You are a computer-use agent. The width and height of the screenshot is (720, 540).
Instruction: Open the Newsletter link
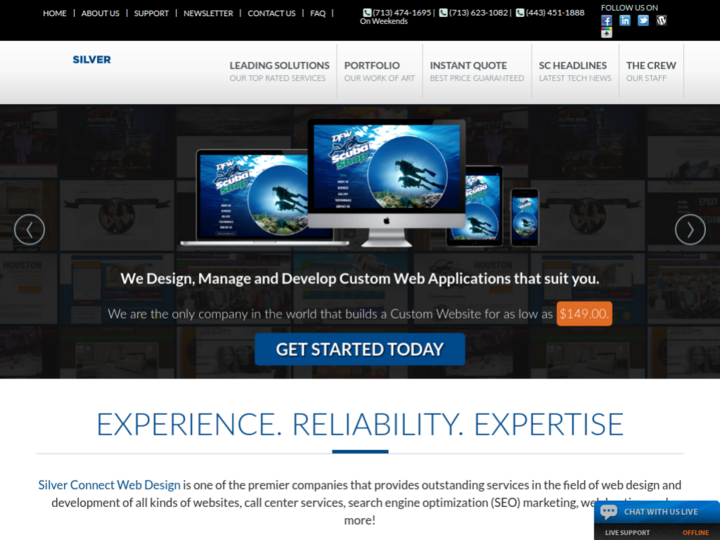[208, 13]
